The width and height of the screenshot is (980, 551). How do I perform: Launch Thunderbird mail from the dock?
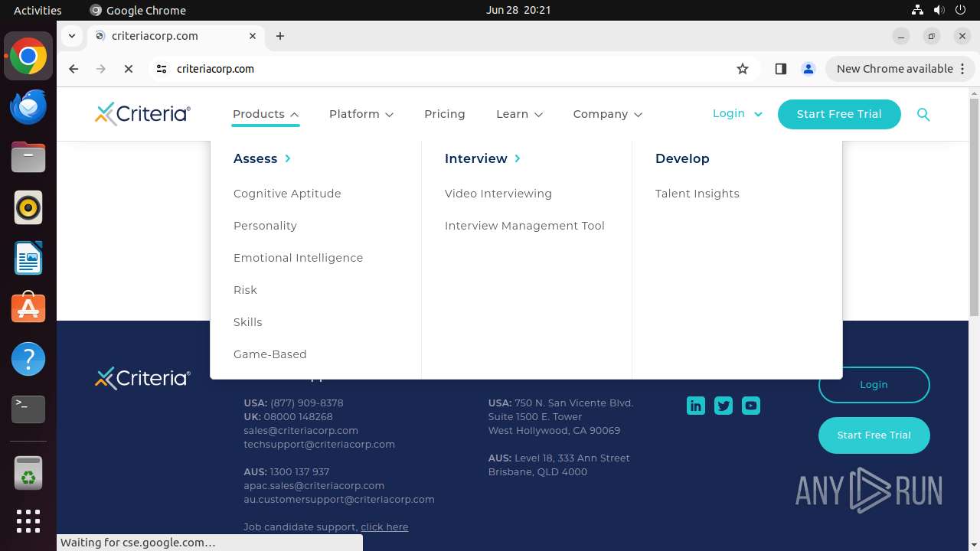click(28, 106)
